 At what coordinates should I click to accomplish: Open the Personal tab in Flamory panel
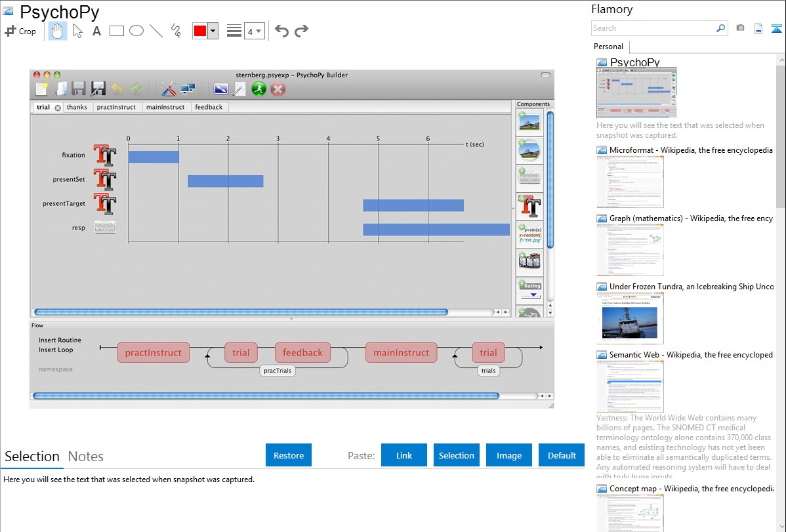608,47
